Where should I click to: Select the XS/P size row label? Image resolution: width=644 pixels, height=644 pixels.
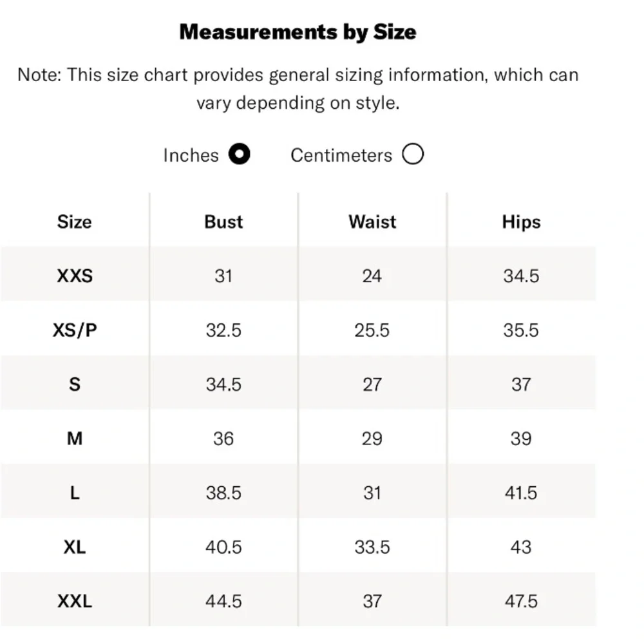coord(75,330)
